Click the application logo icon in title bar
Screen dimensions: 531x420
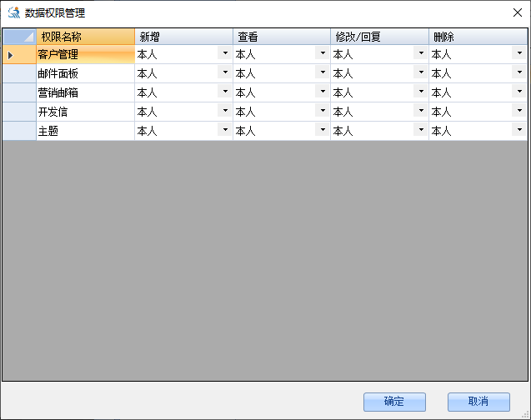coord(14,12)
